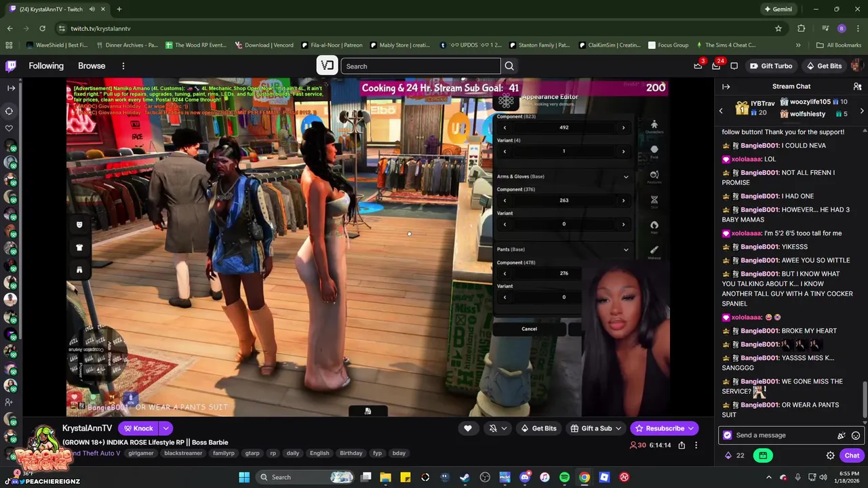Open the chat settings gear
The height and width of the screenshot is (488, 868).
(x=830, y=455)
